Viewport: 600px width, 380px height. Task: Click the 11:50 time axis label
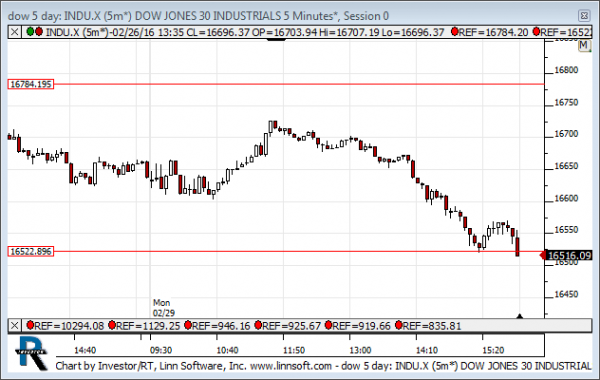point(294,350)
